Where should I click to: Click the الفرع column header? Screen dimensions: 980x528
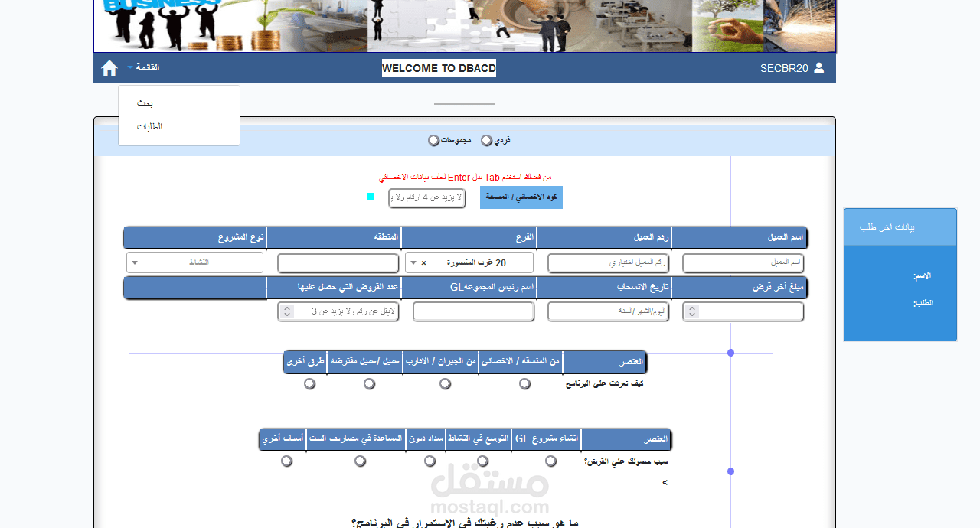coord(469,237)
